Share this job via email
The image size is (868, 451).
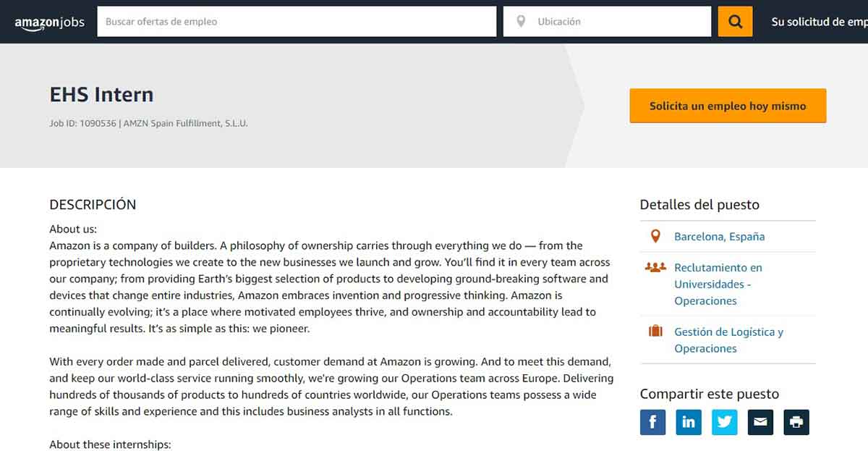(760, 422)
